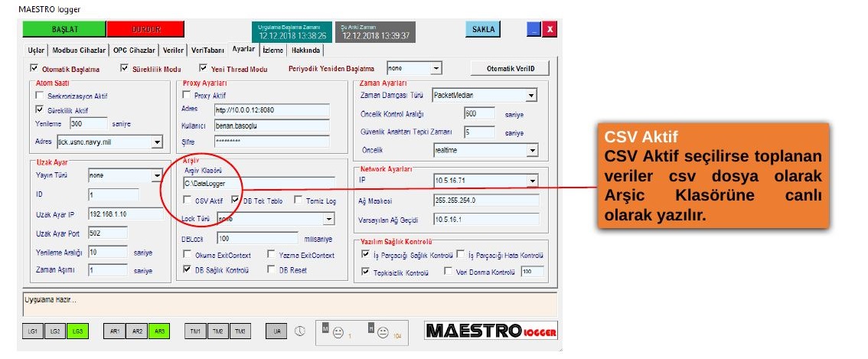Click the UA status indicator
This screenshot has width=868, height=359.
coord(276,331)
